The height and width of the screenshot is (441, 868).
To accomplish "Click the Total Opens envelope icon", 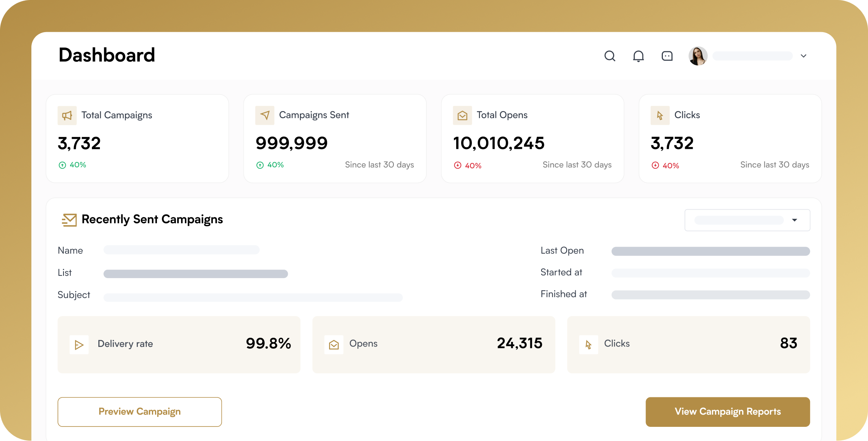I will (x=462, y=116).
